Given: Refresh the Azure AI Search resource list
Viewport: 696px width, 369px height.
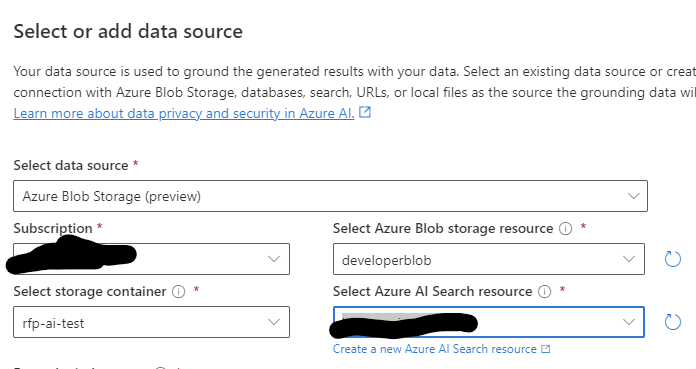Looking at the screenshot, I should [x=672, y=322].
